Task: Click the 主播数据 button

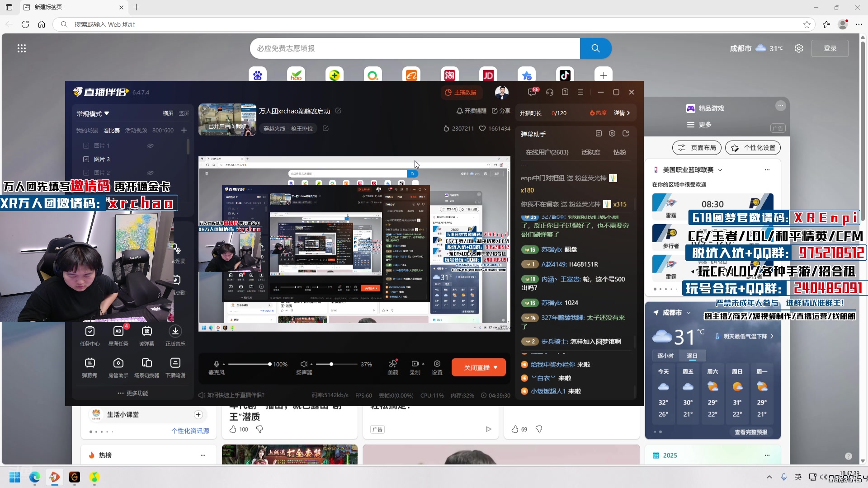Action: 461,92
